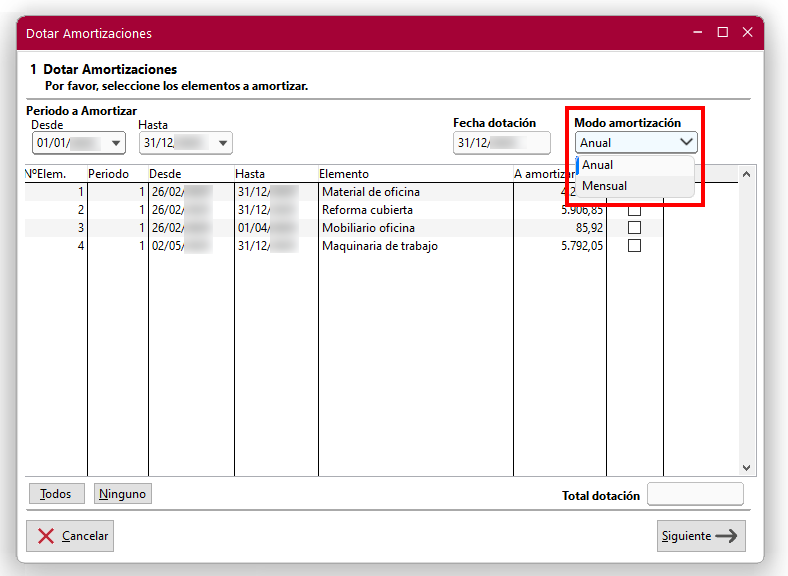Tick the checkbox for Reforma cubierta
The width and height of the screenshot is (788, 576).
[634, 210]
